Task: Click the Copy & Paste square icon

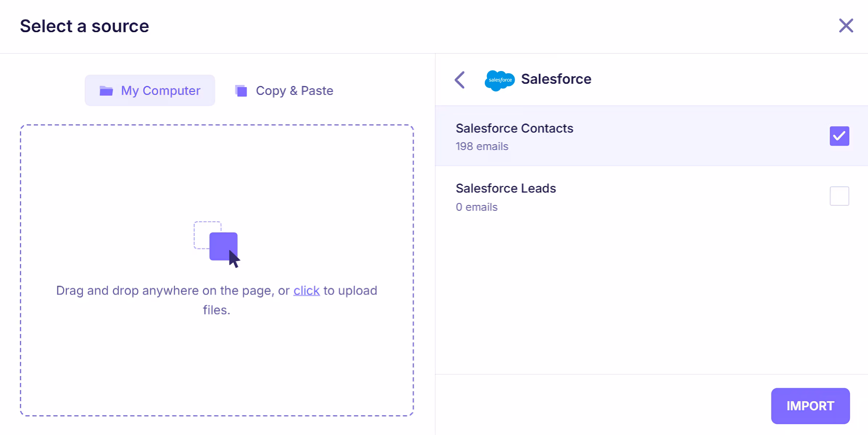Action: (x=241, y=91)
